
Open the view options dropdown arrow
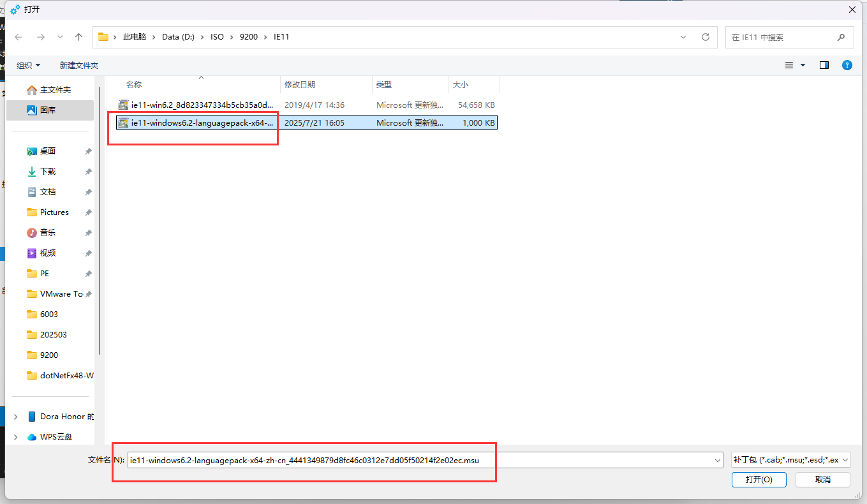(803, 65)
